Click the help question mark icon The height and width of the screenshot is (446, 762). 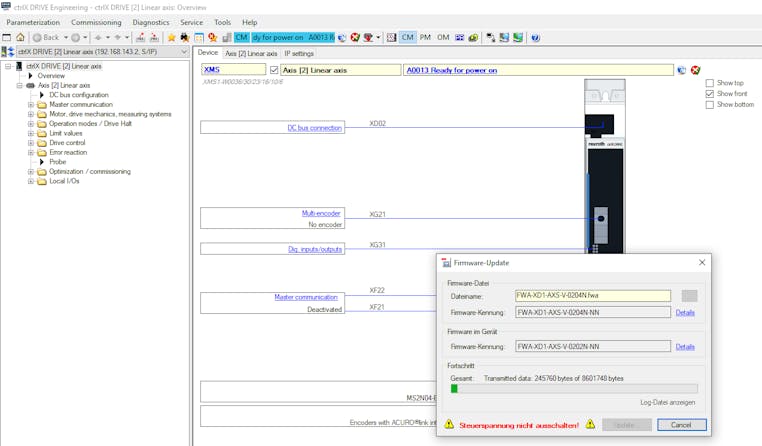536,37
